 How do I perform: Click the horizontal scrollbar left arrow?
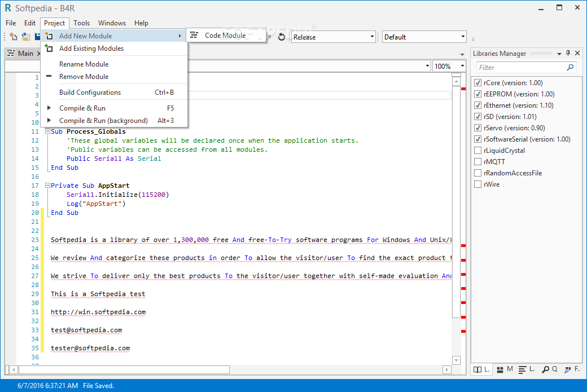(x=14, y=369)
